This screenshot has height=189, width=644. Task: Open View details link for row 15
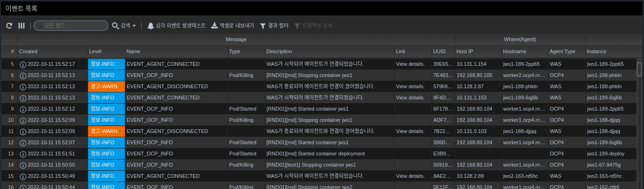pos(410,176)
